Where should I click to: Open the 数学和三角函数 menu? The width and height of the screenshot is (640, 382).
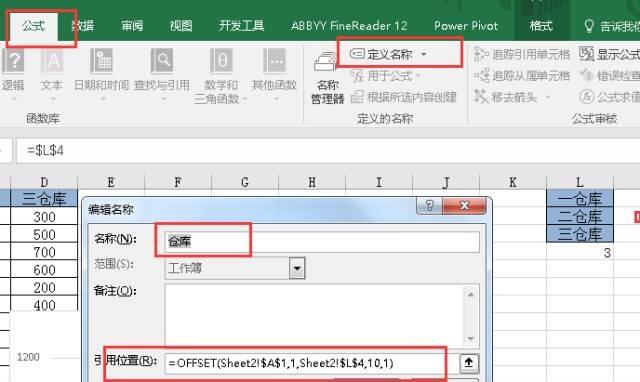(x=221, y=76)
